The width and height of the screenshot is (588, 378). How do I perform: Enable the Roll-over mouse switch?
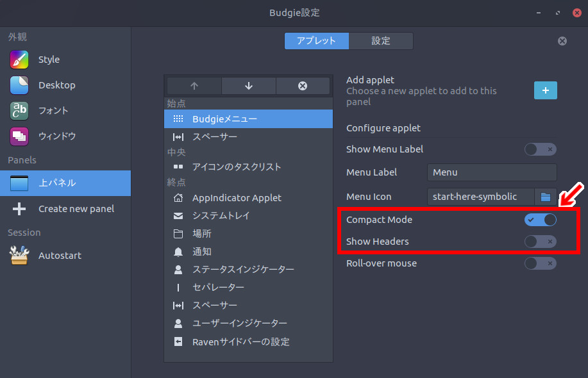pyautogui.click(x=541, y=263)
